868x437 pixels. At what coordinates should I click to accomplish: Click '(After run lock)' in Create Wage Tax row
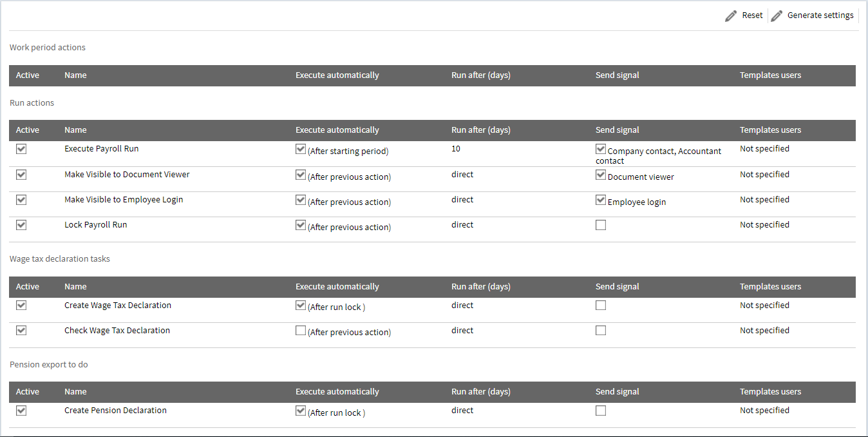[336, 307]
